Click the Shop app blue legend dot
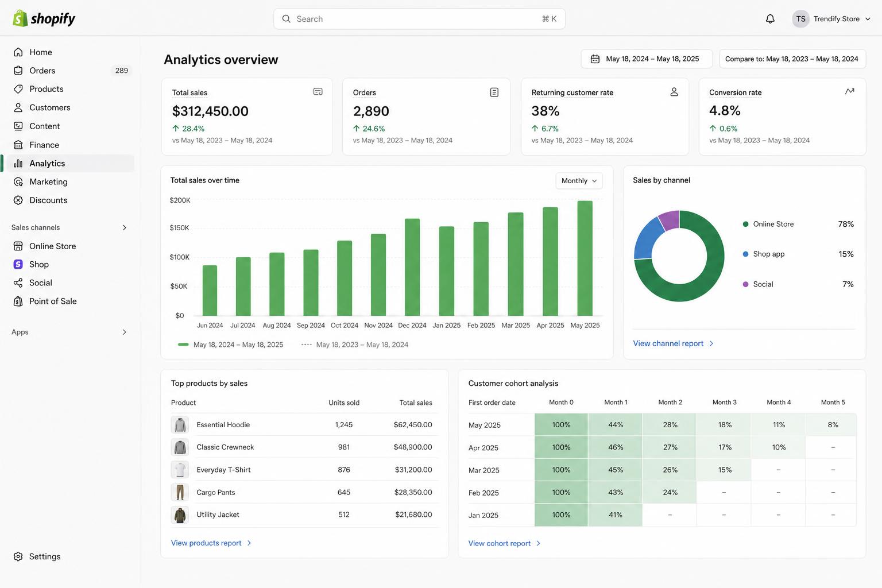The height and width of the screenshot is (588, 882). click(745, 254)
